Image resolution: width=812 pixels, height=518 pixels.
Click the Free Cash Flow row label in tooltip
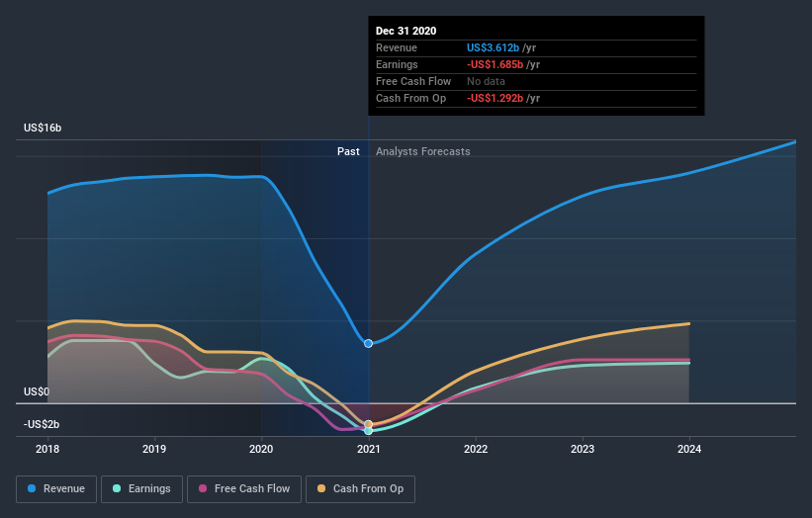(x=413, y=81)
